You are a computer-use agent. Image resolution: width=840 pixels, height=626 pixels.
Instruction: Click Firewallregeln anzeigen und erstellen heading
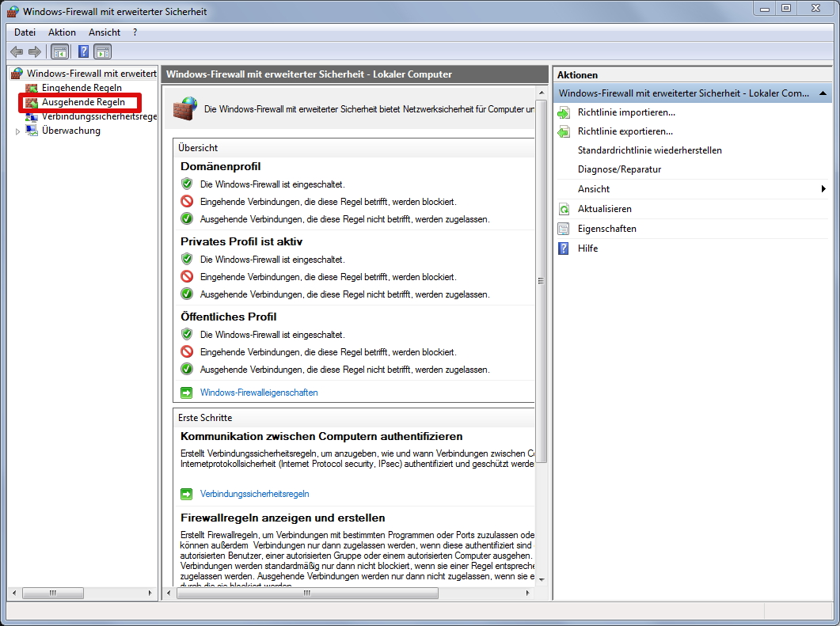(283, 518)
